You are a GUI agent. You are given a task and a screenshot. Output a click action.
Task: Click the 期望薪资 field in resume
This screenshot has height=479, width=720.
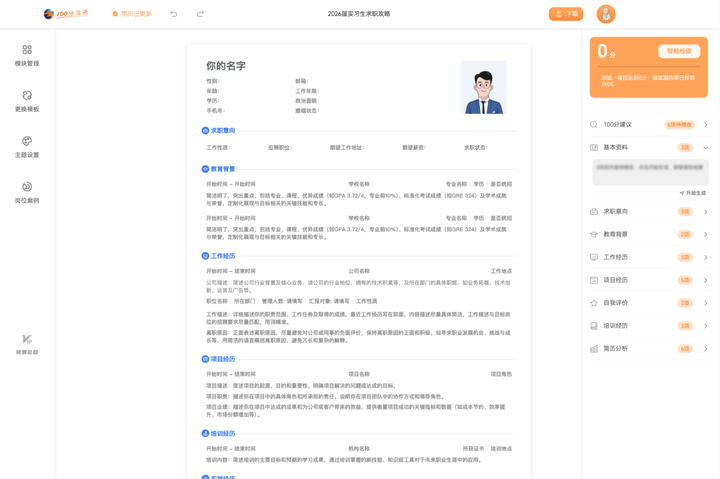tap(414, 147)
